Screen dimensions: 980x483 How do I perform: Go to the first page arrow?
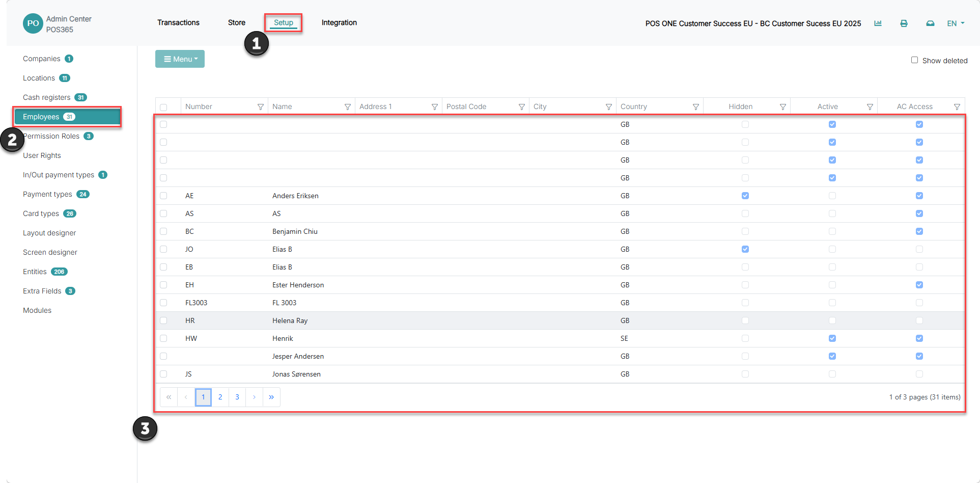coord(169,397)
